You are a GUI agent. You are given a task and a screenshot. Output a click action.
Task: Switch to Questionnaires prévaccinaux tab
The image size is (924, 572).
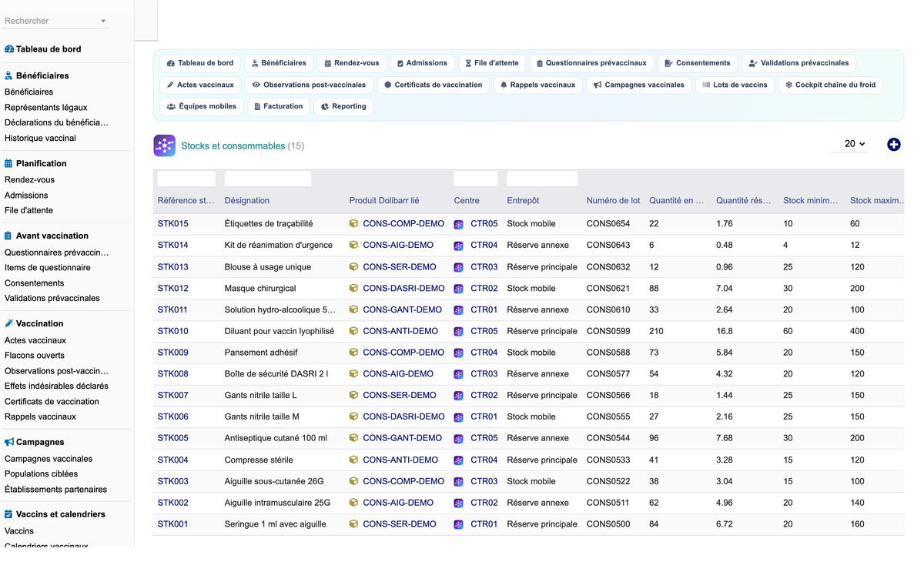pyautogui.click(x=591, y=63)
